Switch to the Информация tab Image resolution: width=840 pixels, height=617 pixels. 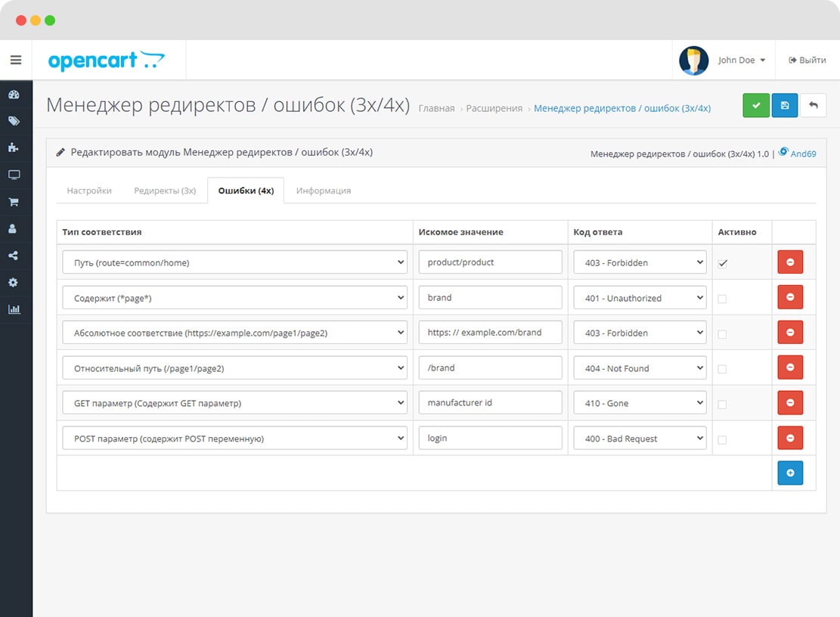tap(324, 191)
